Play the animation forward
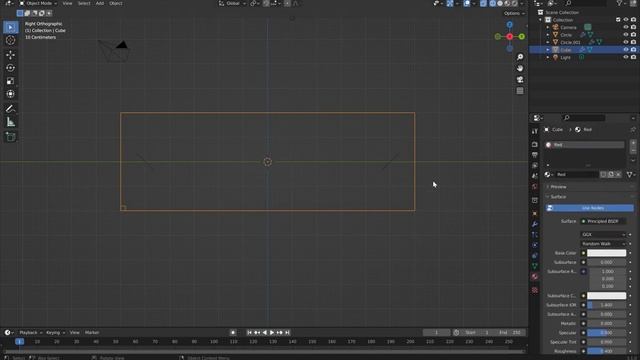 tap(272, 333)
